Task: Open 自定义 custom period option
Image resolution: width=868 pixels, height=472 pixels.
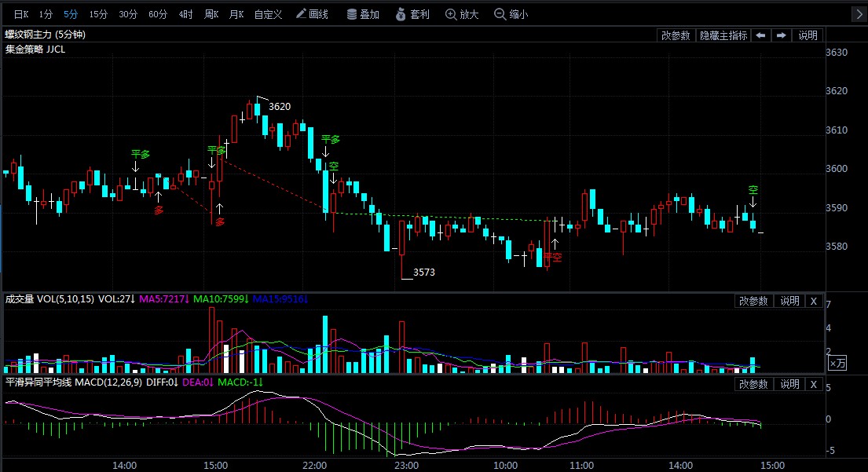Action: coord(269,14)
